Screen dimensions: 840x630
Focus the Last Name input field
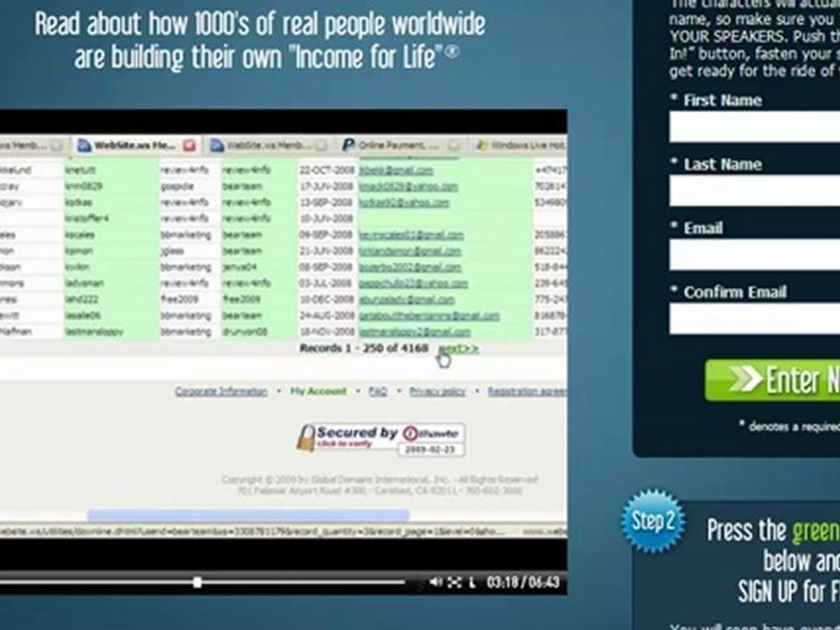[x=754, y=190]
